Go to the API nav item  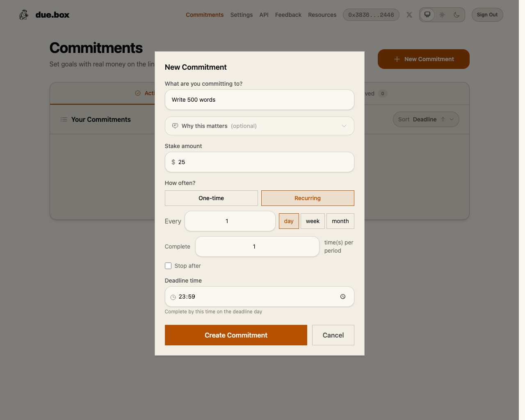coord(264,15)
